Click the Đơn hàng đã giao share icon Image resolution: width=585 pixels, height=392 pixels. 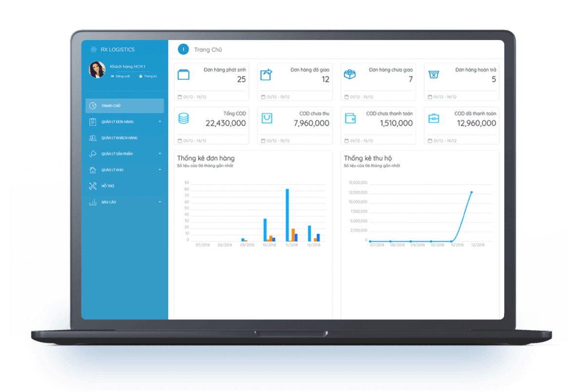[x=266, y=75]
